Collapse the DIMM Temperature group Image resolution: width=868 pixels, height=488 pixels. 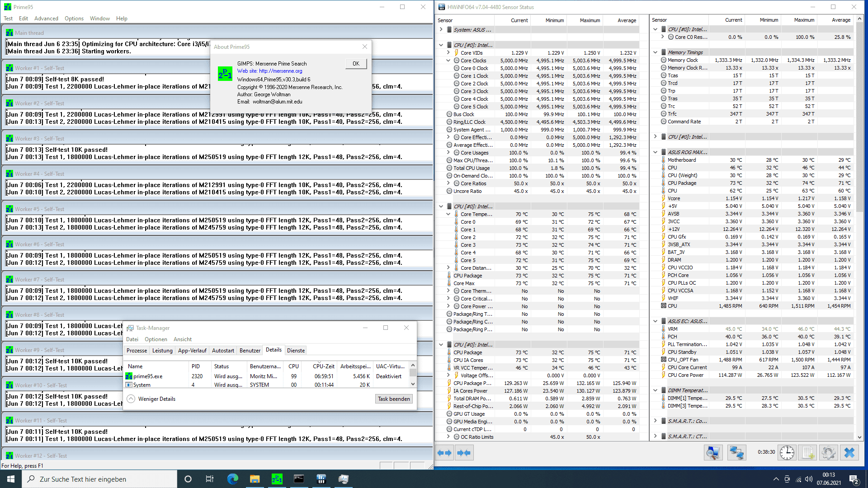pyautogui.click(x=656, y=390)
